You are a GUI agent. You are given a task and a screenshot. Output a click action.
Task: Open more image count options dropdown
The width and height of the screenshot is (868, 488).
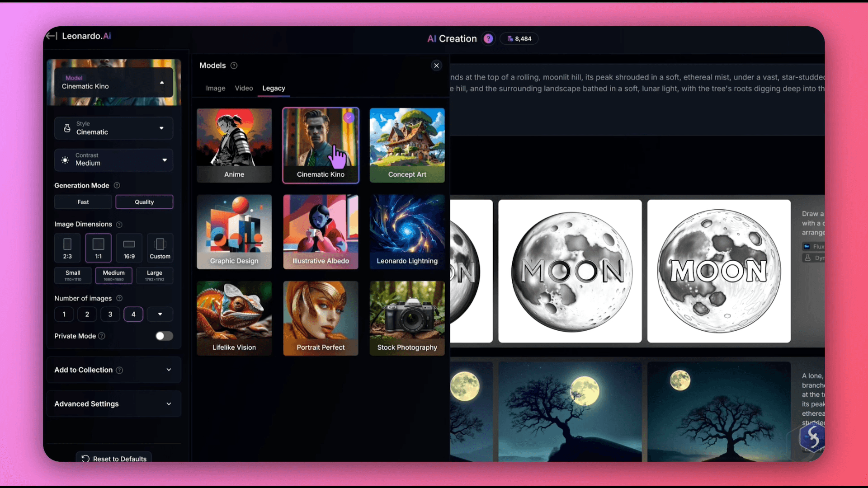tap(160, 314)
